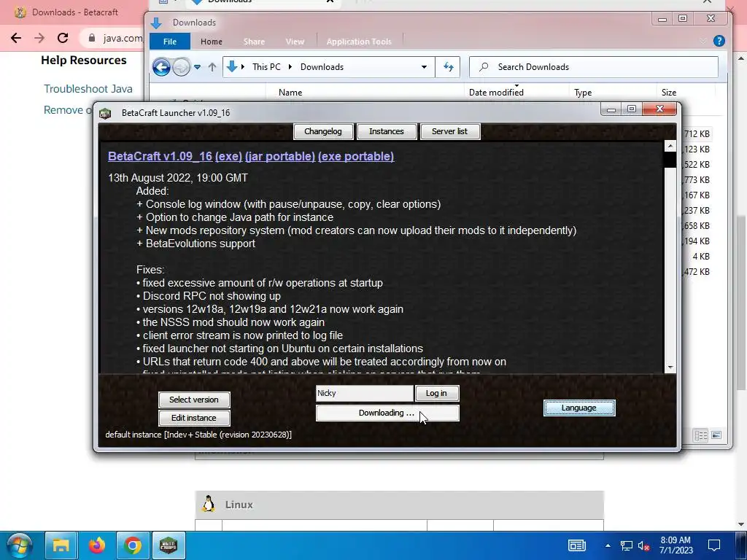Open the recent locations dropdown in Explorer

click(x=197, y=67)
